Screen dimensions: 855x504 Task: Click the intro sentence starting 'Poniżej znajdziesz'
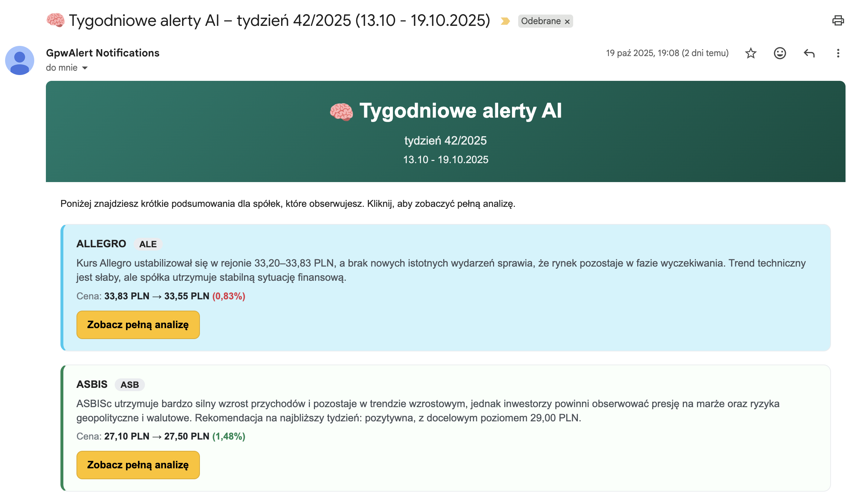[288, 204]
